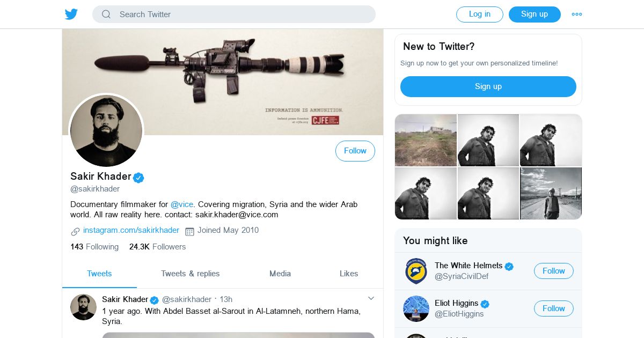Open the green field media thumbnail
Screen dimensions: 644x338
pyautogui.click(x=426, y=140)
